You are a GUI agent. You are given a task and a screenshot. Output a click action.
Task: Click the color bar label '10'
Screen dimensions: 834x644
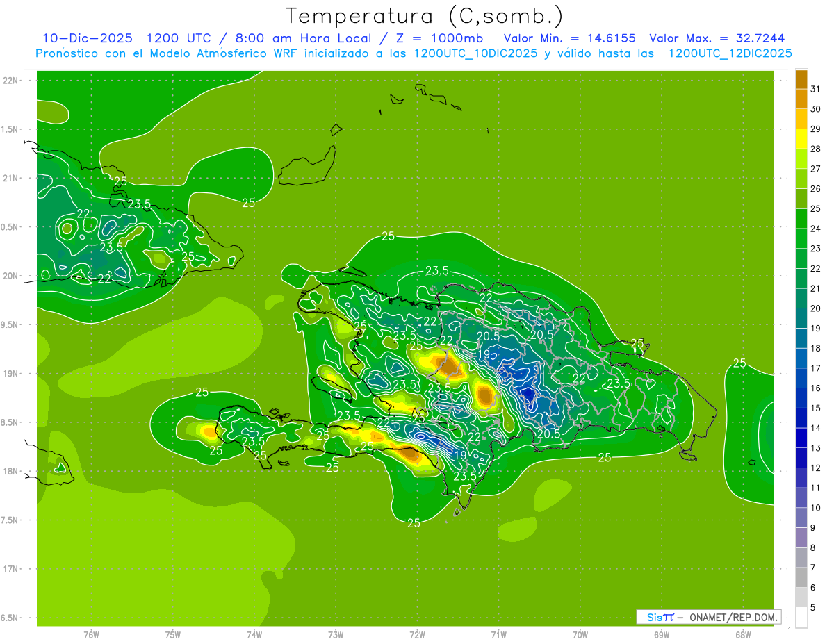(x=816, y=508)
